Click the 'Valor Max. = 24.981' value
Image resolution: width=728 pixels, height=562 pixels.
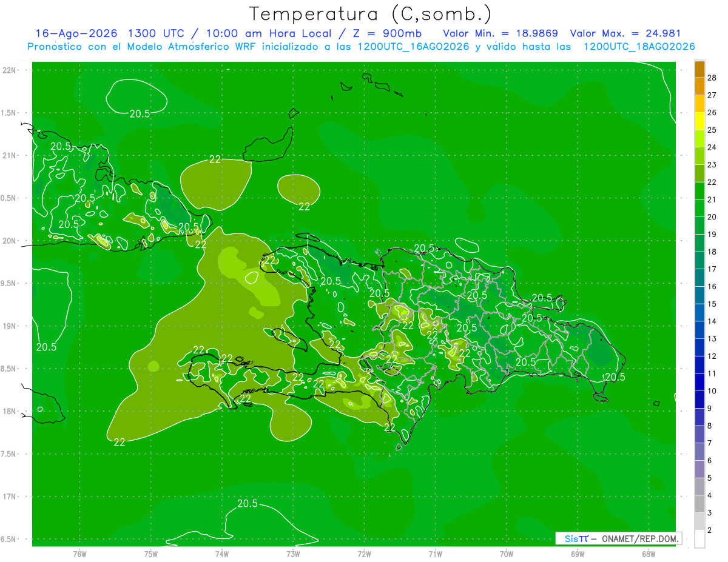(x=625, y=33)
